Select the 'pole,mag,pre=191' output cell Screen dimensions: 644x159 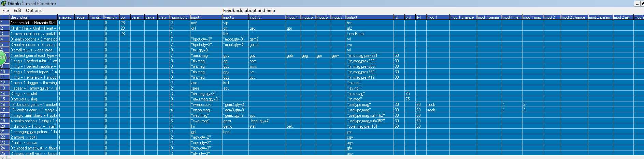click(370, 126)
